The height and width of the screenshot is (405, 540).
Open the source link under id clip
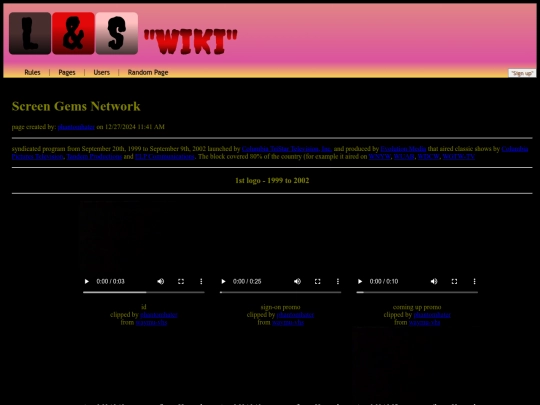tap(151, 322)
